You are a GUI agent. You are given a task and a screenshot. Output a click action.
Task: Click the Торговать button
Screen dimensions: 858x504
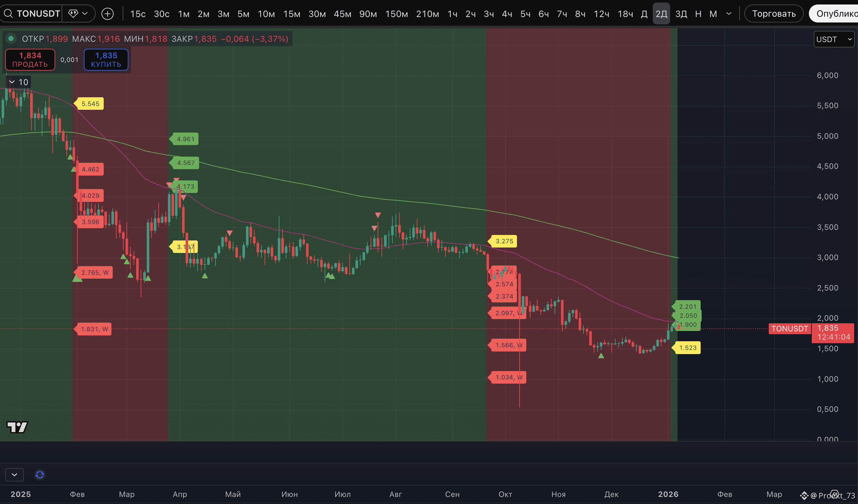pos(774,14)
